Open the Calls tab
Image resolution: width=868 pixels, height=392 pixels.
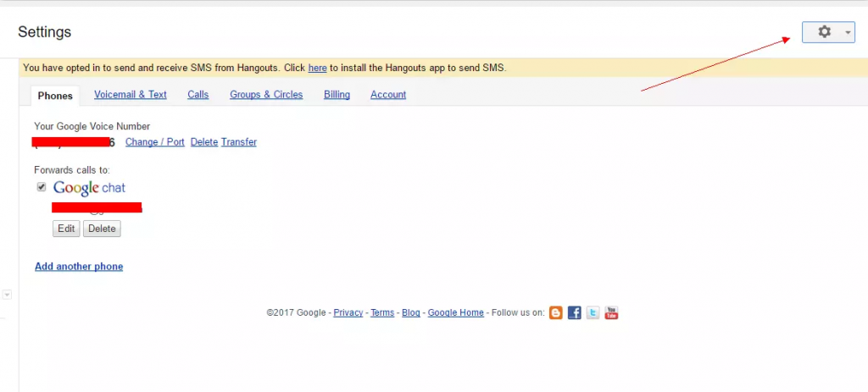198,95
